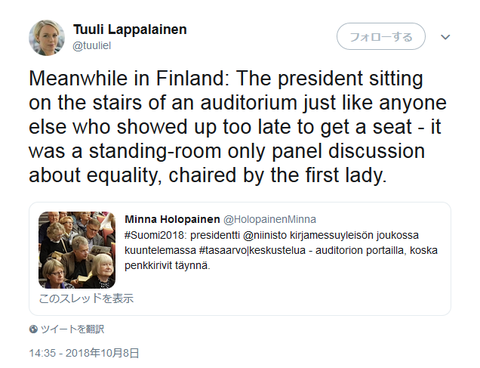
Task: Open the #tasaarvo hashtag in quoted tweet
Action: [x=223, y=250]
